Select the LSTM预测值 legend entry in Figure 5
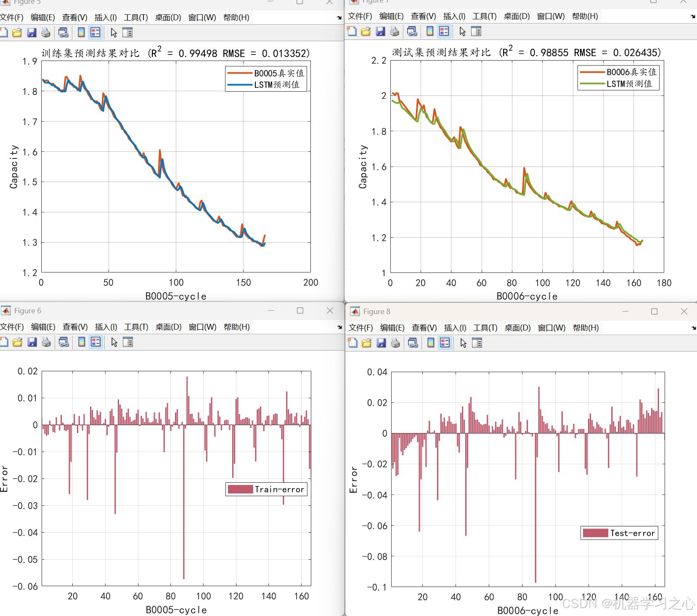 [x=264, y=85]
